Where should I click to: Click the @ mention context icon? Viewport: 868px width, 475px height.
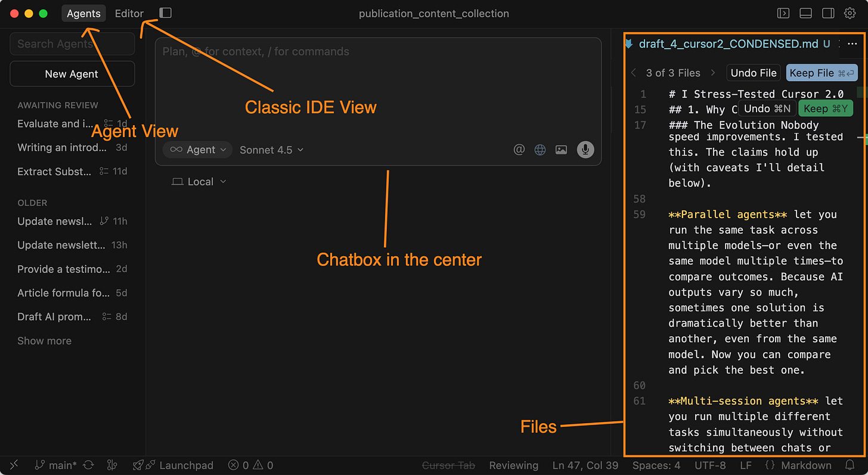[519, 150]
